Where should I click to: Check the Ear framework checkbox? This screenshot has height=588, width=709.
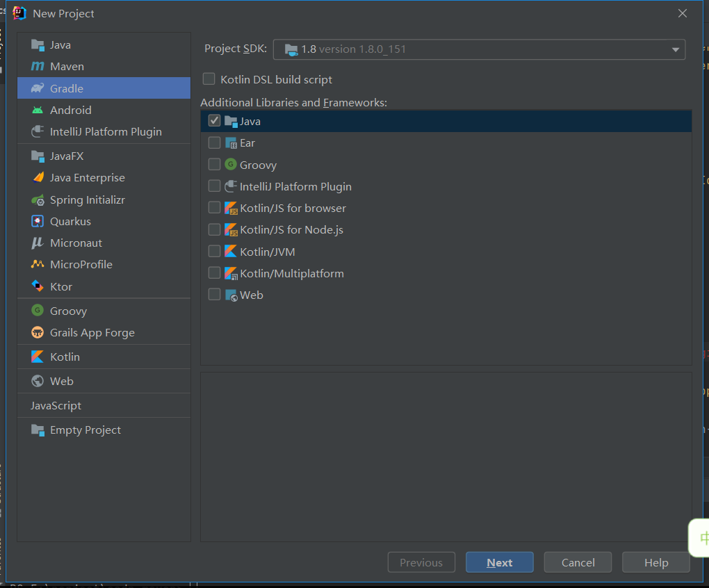[214, 142]
